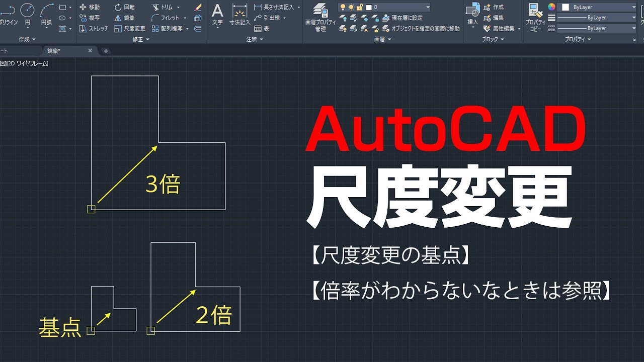This screenshot has height=362, width=644.
Task: Open the linetype ByLayer dropdown
Action: (633, 29)
